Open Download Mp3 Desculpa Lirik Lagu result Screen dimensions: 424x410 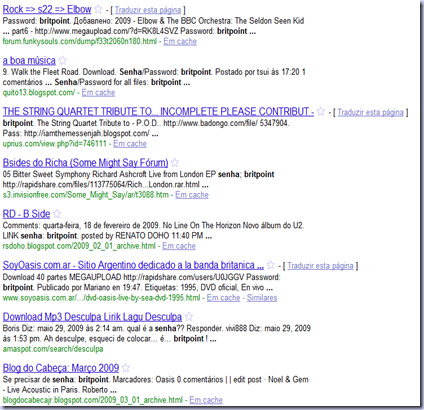point(92,317)
